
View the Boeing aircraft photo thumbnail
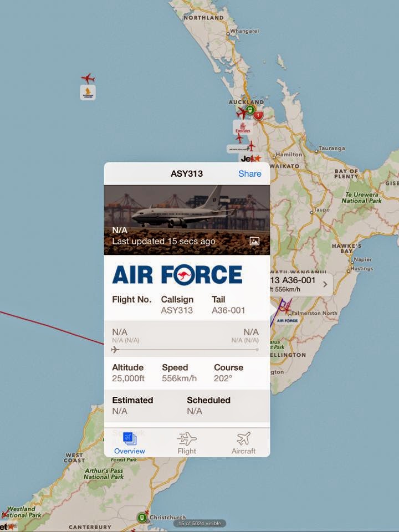click(187, 220)
